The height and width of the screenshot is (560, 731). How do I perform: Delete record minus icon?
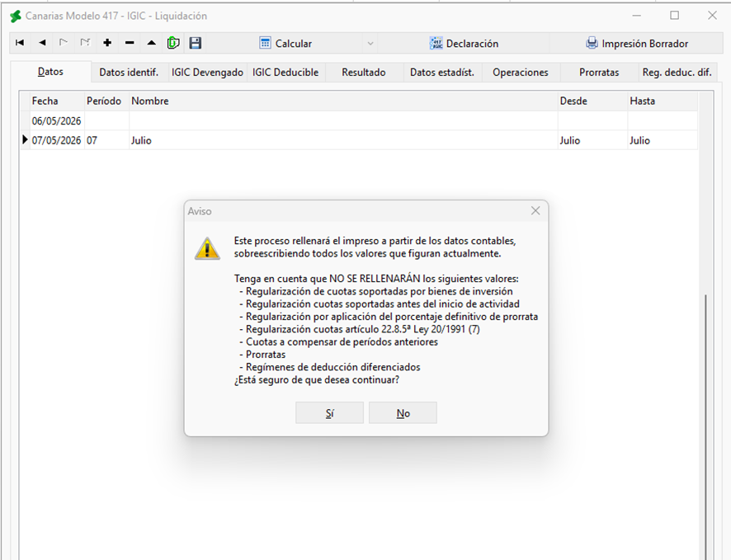tap(130, 43)
